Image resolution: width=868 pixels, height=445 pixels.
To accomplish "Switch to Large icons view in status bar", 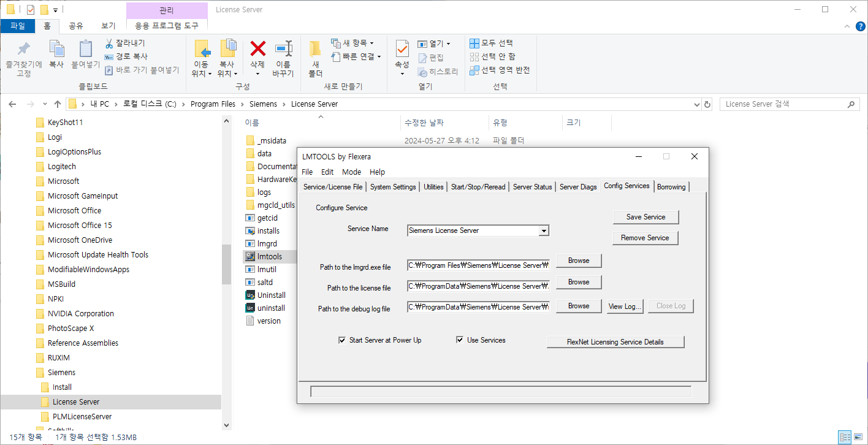I will [x=858, y=437].
